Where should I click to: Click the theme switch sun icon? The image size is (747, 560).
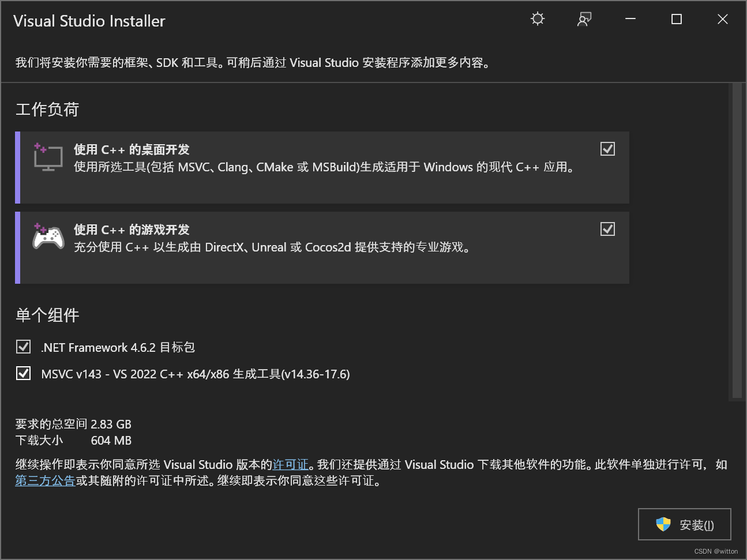pos(538,19)
